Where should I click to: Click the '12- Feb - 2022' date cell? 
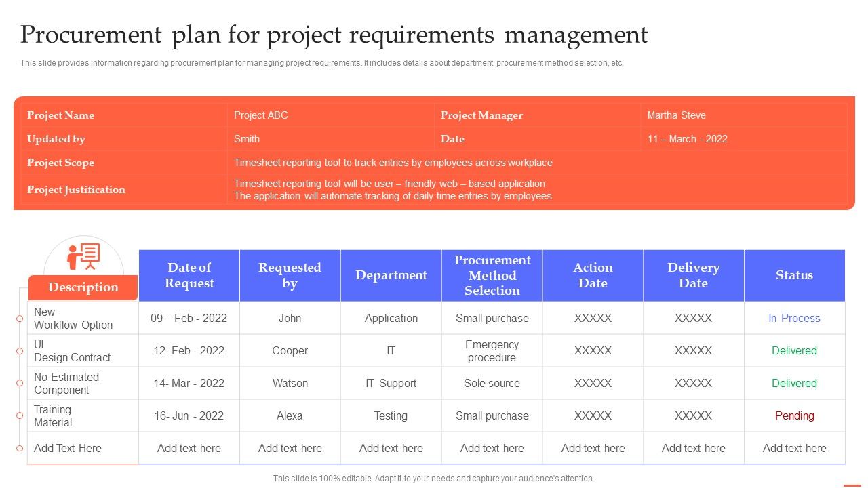(x=189, y=350)
